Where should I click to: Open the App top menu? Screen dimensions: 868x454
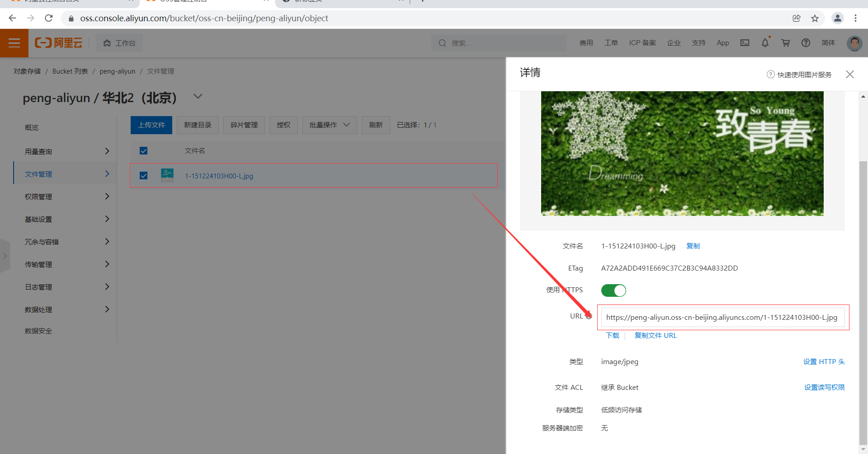pyautogui.click(x=722, y=43)
